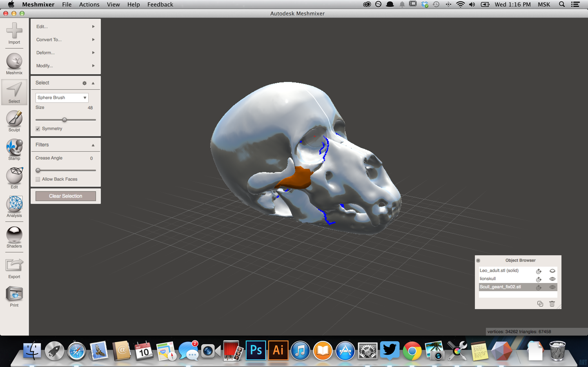The width and height of the screenshot is (588, 367).
Task: Expand the Filters section panel
Action: pyautogui.click(x=93, y=145)
